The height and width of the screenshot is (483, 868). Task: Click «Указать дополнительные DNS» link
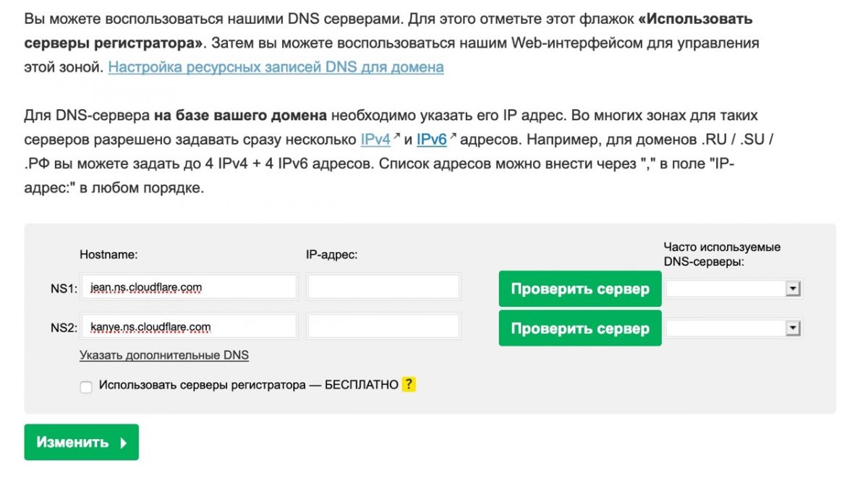point(164,355)
